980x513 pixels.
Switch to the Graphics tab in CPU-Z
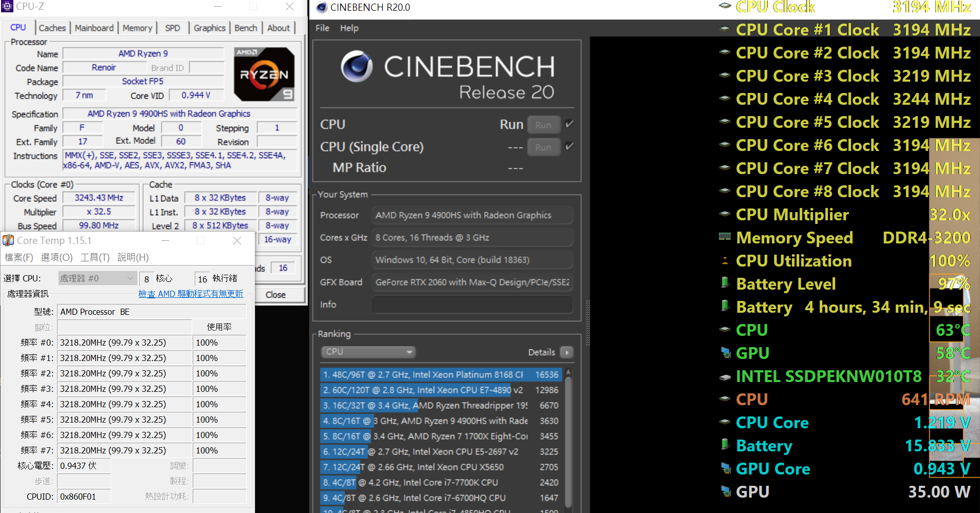(x=210, y=28)
